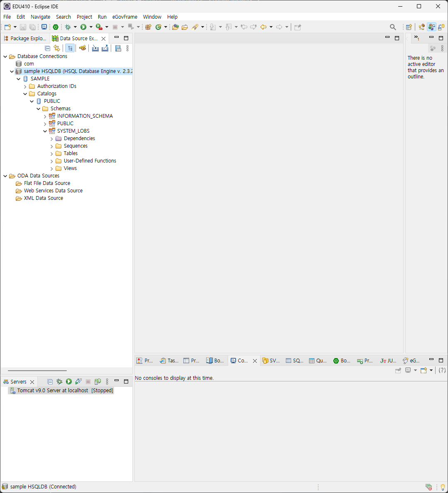This screenshot has height=493, width=448.
Task: Click Back navigation yellow arrow
Action: tap(263, 27)
